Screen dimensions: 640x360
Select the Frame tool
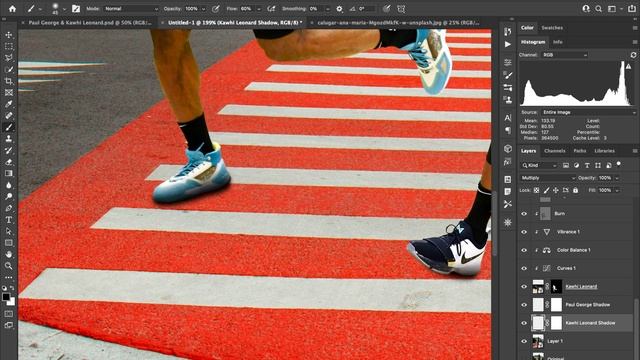(x=9, y=93)
